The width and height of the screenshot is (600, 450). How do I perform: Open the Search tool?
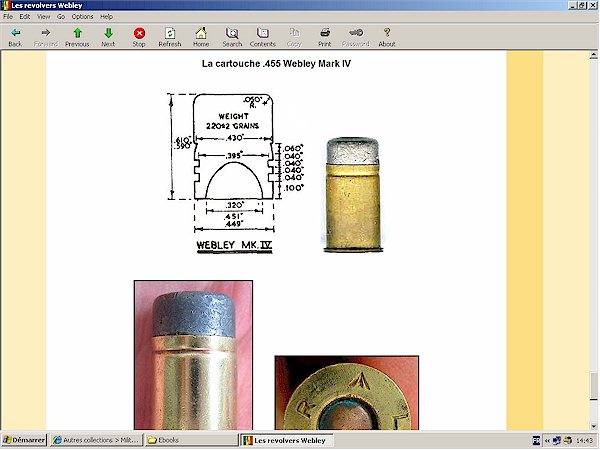click(232, 37)
